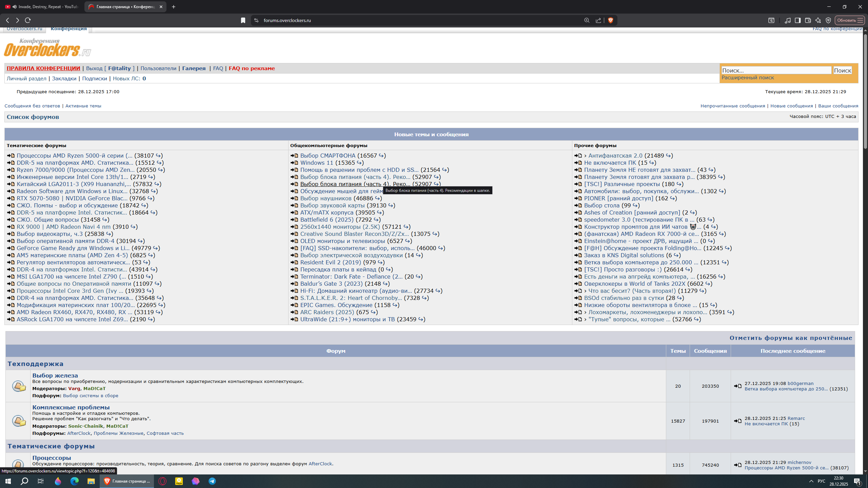This screenshot has width=868, height=488.
Task: Open the Галерея menu link
Action: [194, 68]
